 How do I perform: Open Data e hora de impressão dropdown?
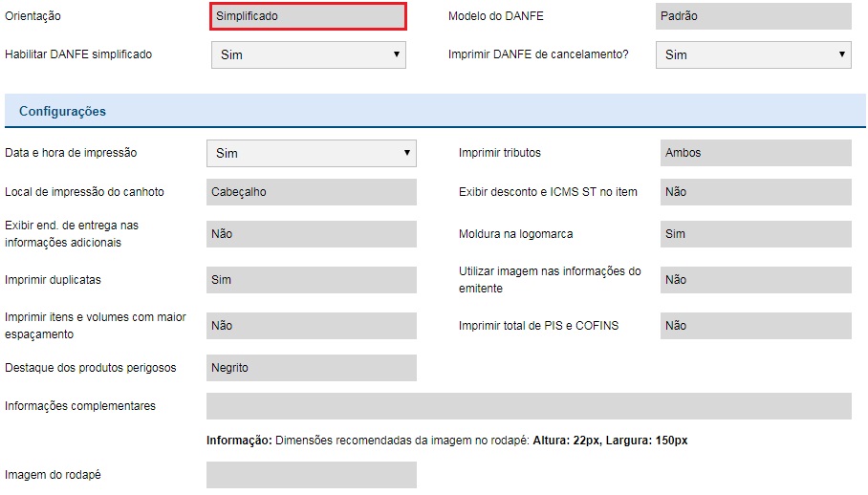point(311,153)
